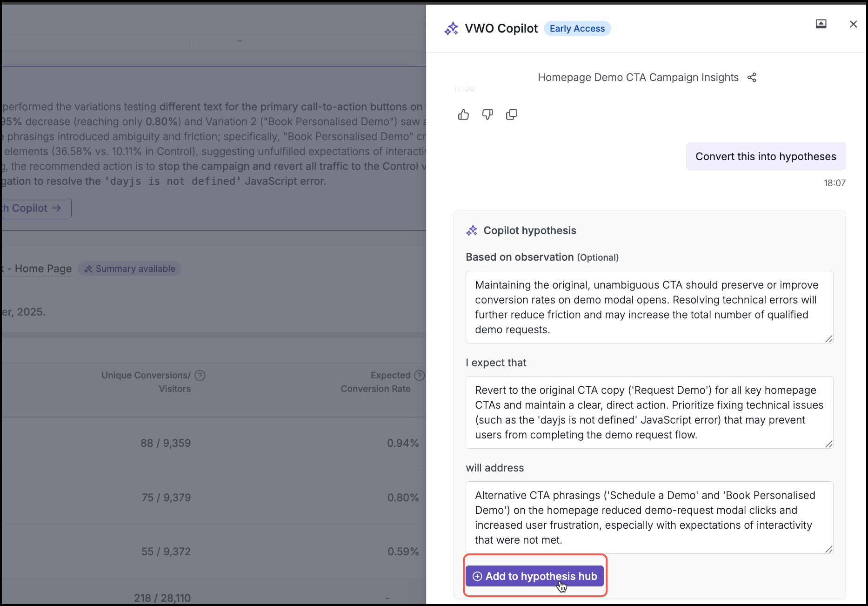Click the help icon beside Expected Conversion Rate
Screen dimensions: 868x606
pos(419,376)
